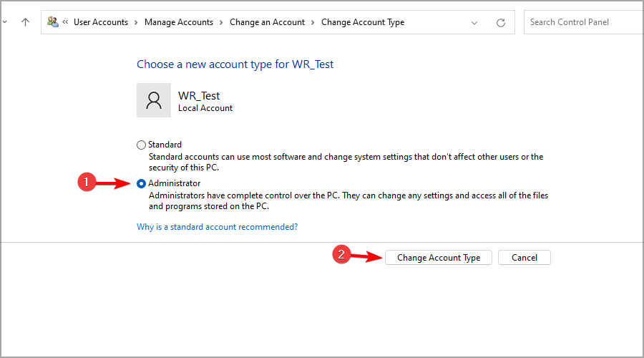Select the Administrator account type

coord(141,183)
